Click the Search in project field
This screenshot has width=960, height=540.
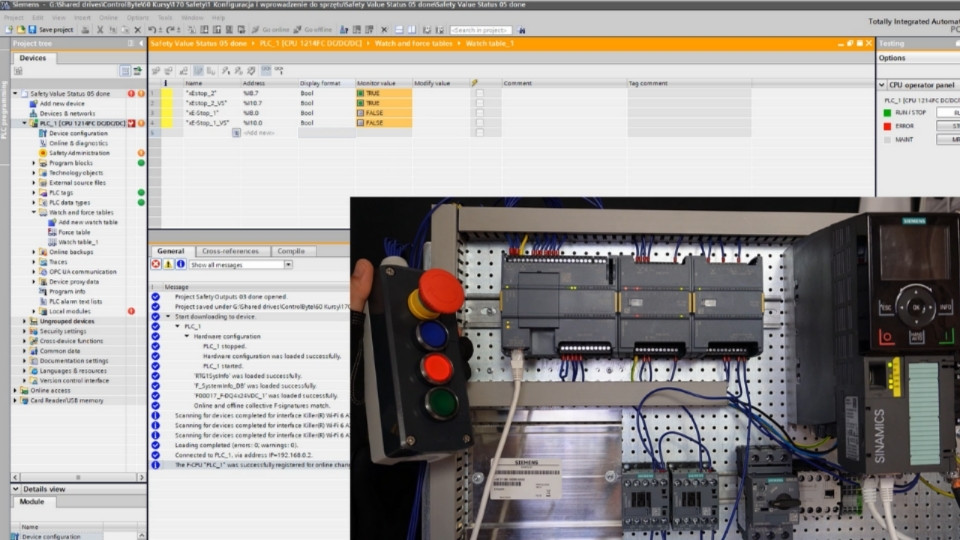click(481, 30)
